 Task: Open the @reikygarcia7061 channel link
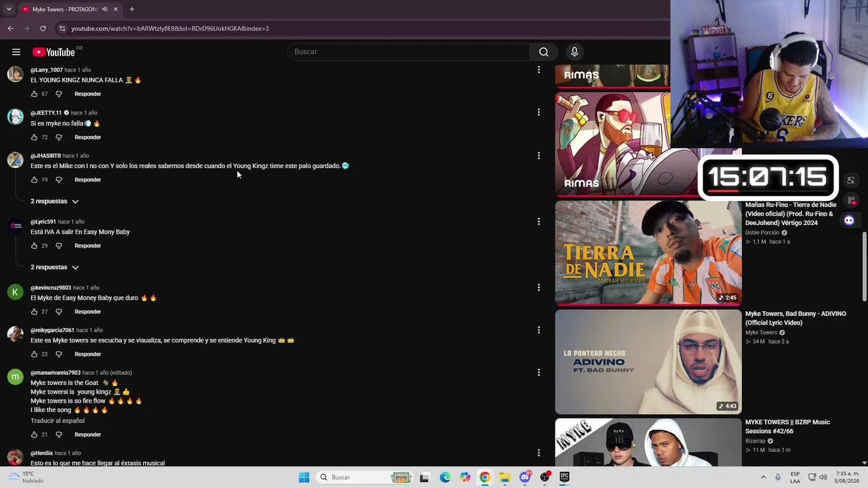pos(52,330)
